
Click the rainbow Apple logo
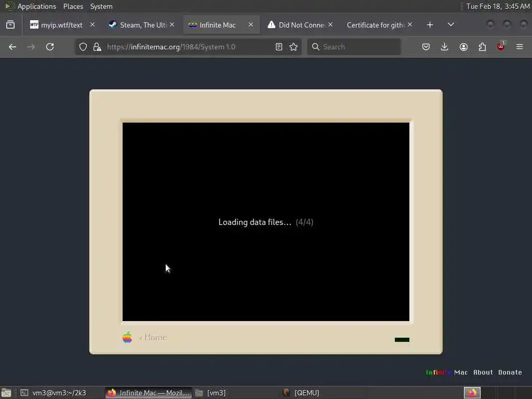click(127, 337)
